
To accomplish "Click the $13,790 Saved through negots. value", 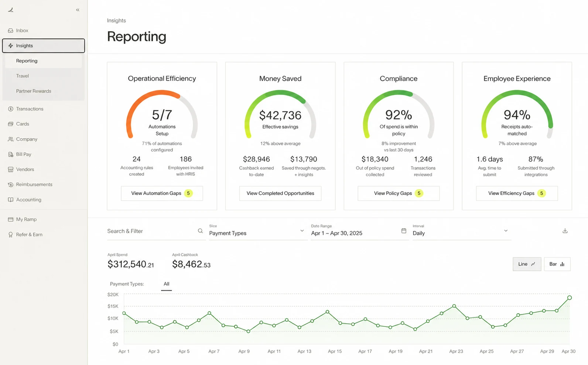I will pos(304,159).
